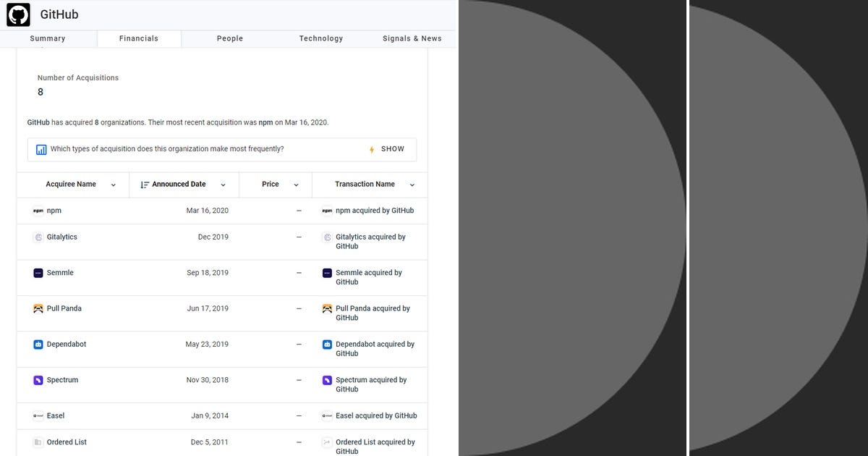Open the Transaction Name column dropdown

click(412, 185)
